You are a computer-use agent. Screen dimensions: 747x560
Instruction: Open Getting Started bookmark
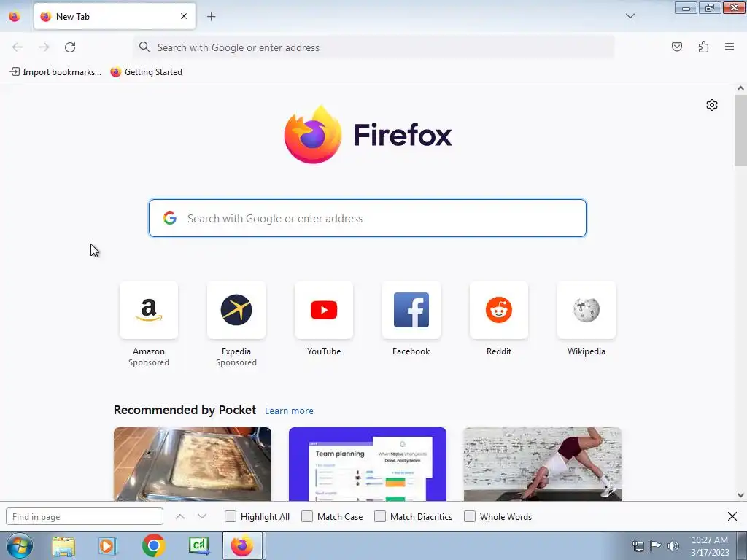[x=146, y=72]
